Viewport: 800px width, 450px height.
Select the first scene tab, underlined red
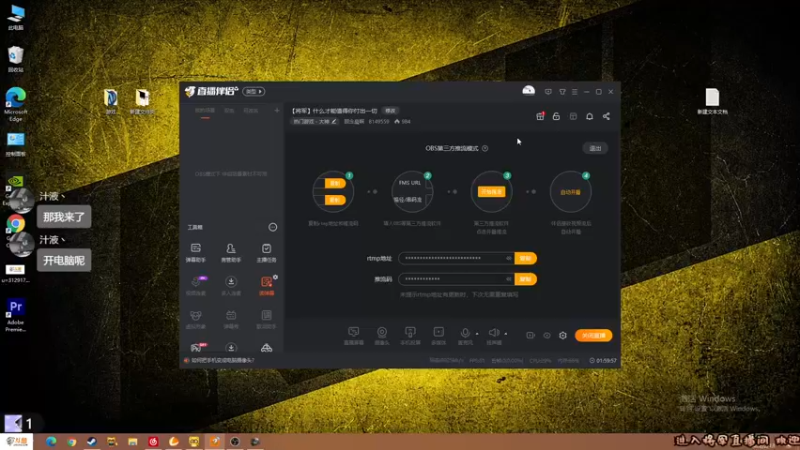pyautogui.click(x=205, y=111)
